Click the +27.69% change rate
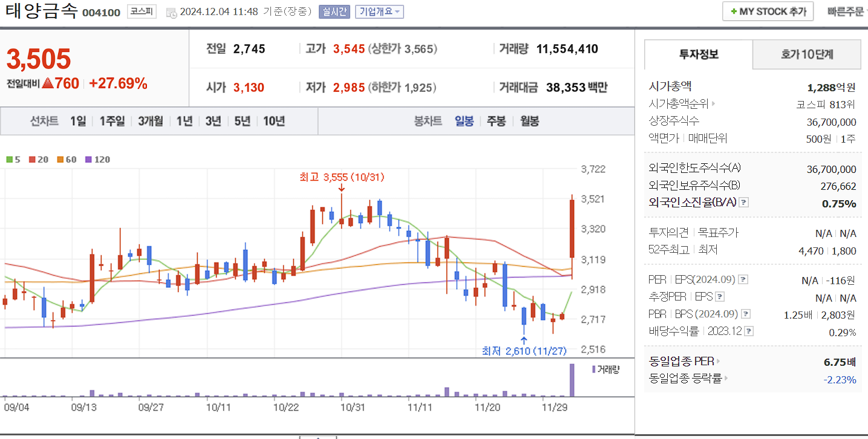This screenshot has width=868, height=439. click(118, 83)
